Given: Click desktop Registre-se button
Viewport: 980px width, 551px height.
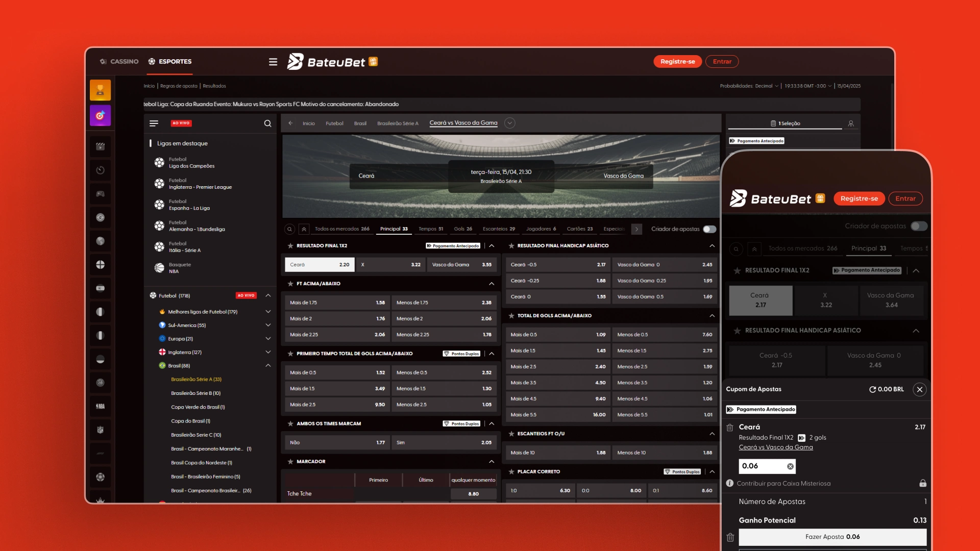Looking at the screenshot, I should pyautogui.click(x=677, y=62).
